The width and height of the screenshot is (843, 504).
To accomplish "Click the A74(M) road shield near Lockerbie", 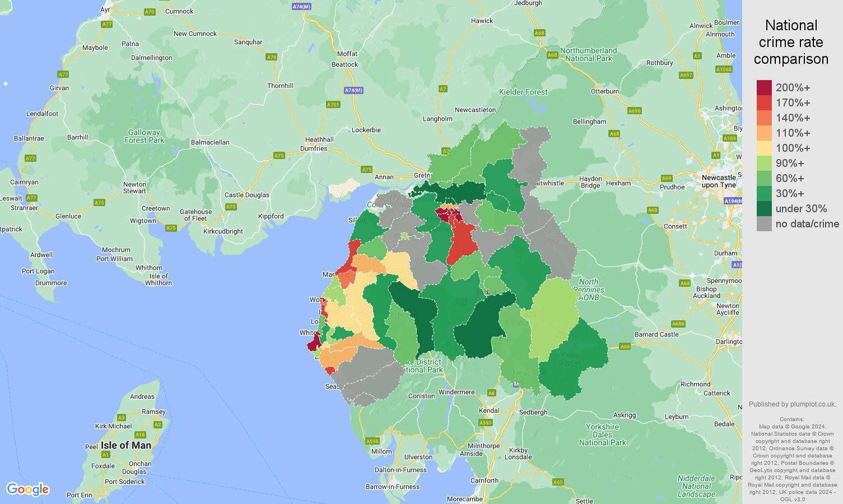I will click(x=353, y=90).
